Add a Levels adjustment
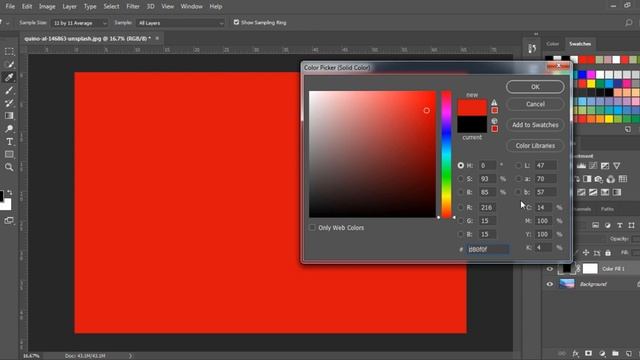 click(x=581, y=166)
